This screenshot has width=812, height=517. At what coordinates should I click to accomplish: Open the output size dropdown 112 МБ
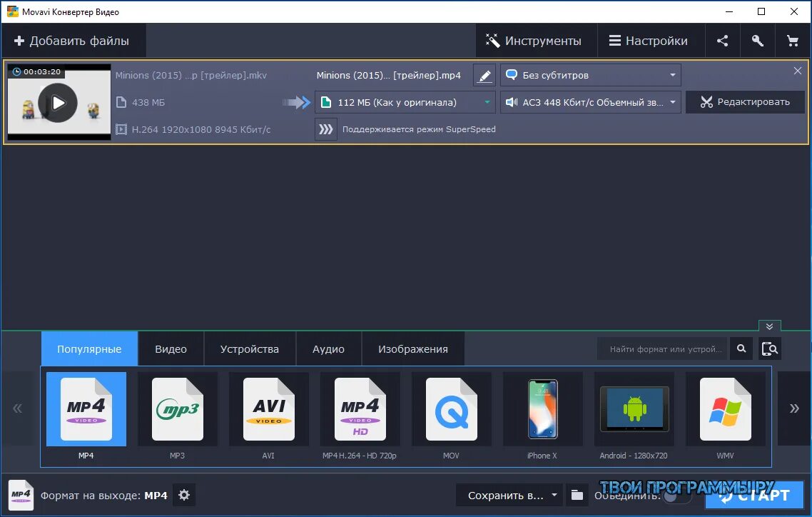click(405, 102)
